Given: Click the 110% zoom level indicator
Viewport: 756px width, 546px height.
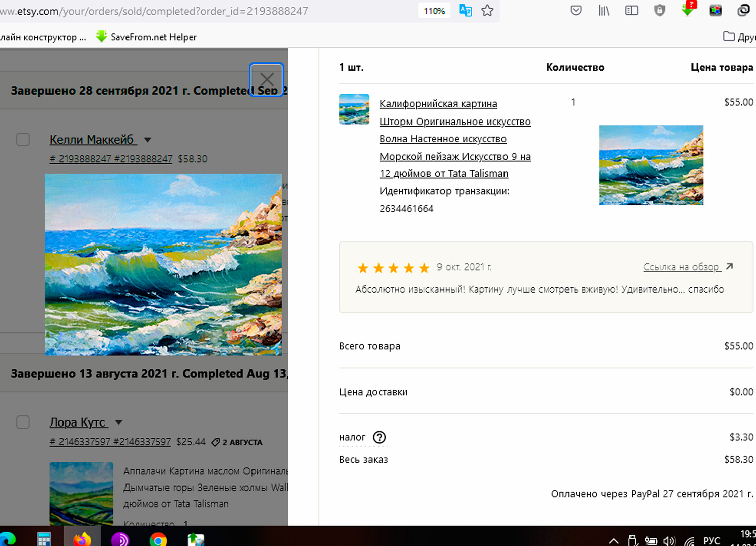Looking at the screenshot, I should tap(434, 11).
